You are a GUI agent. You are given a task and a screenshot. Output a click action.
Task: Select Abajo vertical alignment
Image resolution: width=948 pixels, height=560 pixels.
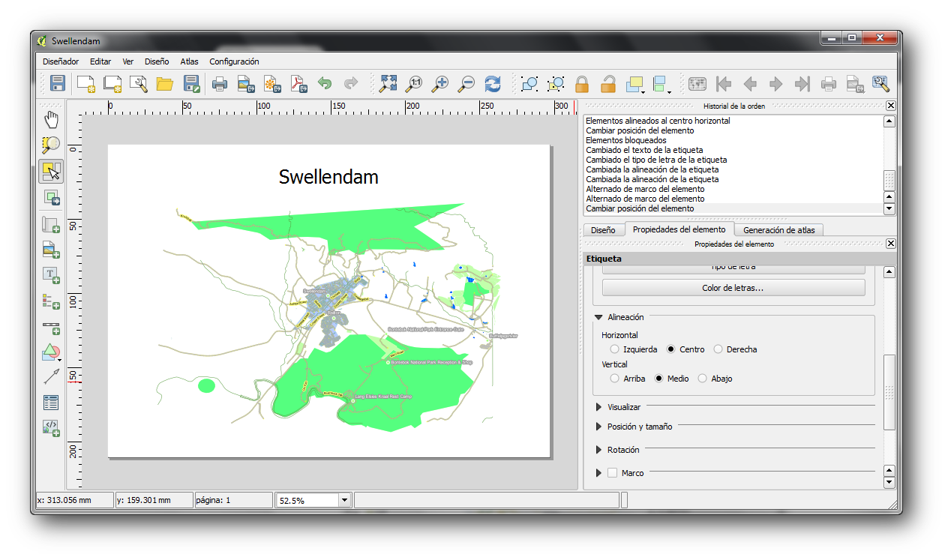click(703, 379)
